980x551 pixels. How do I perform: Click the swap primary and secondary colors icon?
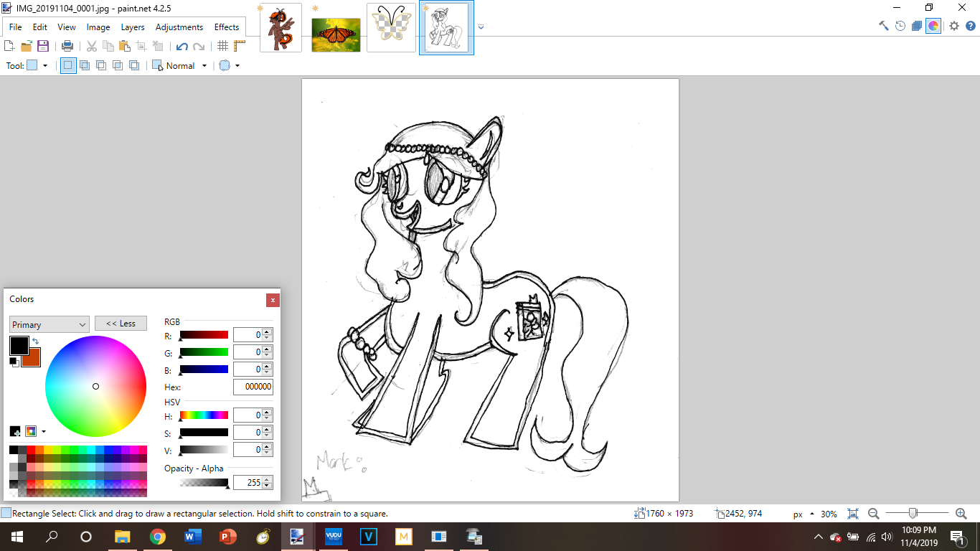pos(35,342)
